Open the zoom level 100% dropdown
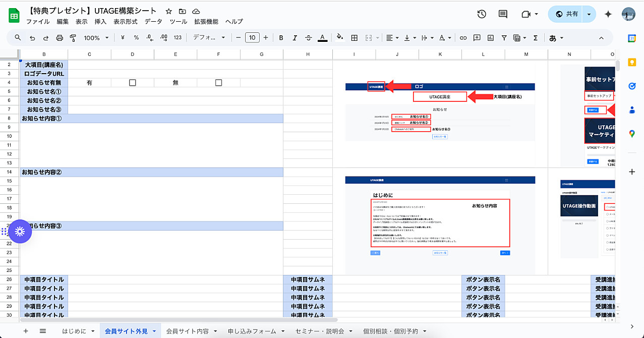Viewport: 644px width, 338px height. [96, 38]
